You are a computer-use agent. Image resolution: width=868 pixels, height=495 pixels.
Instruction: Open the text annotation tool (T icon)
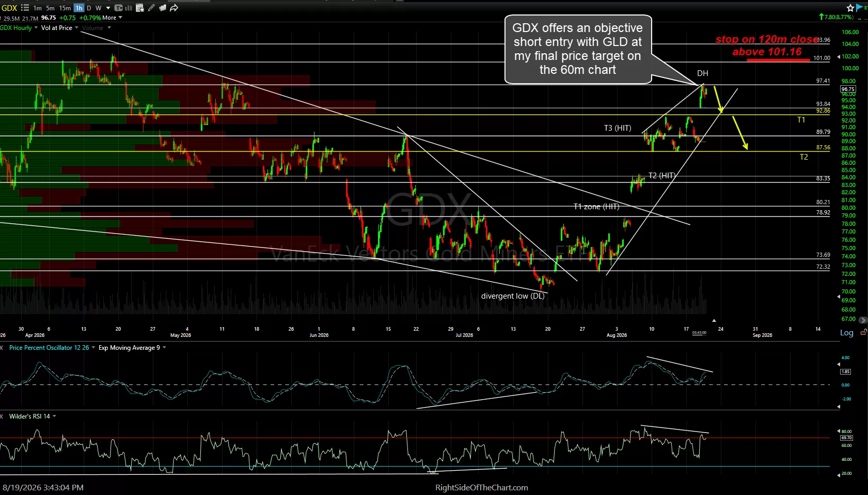click(119, 8)
